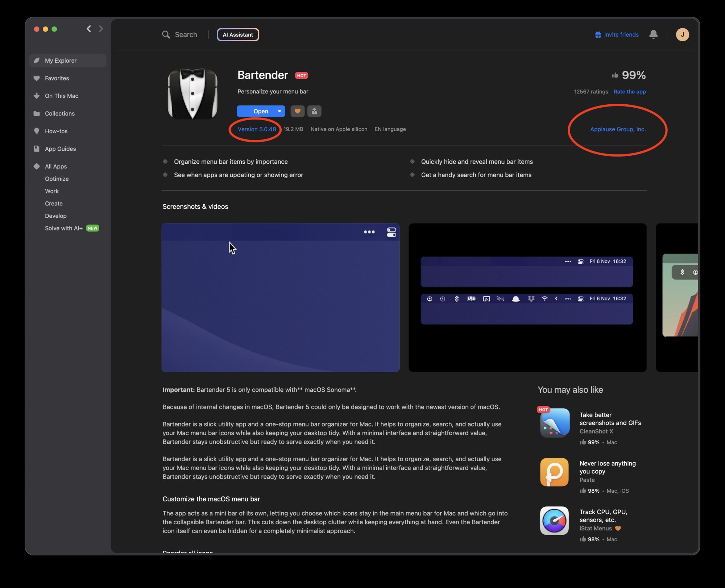Click the search magnifier icon
This screenshot has width=725, height=588.
click(x=166, y=35)
